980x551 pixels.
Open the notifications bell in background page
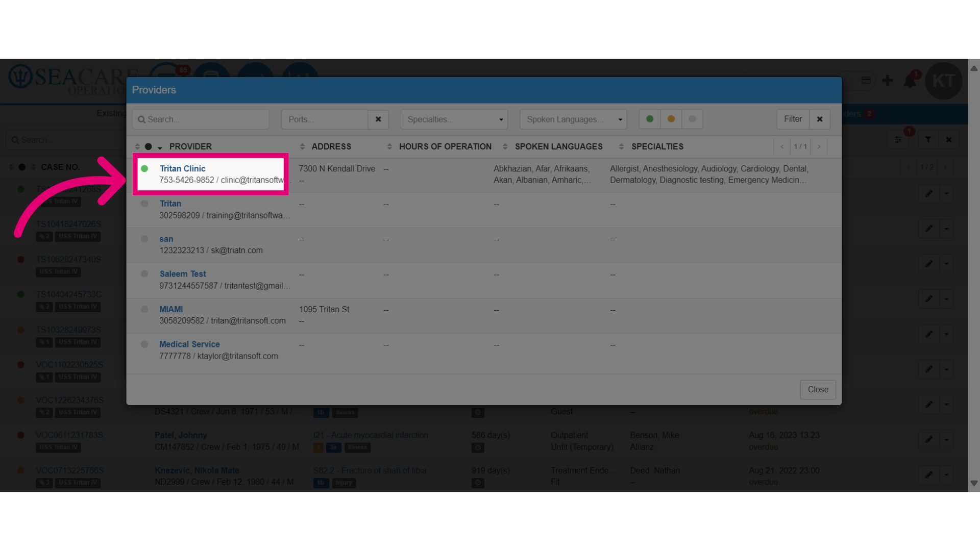tap(910, 81)
